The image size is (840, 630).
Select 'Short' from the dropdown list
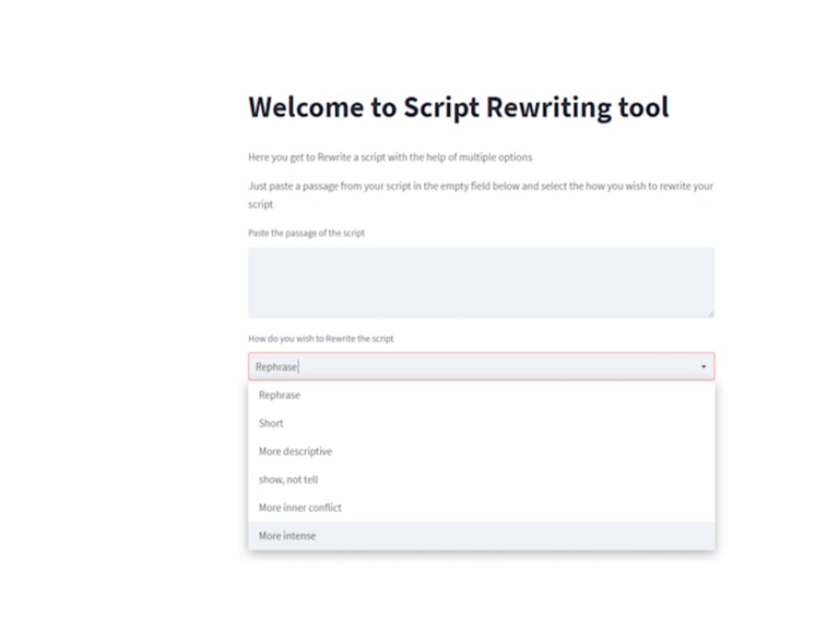[x=270, y=423]
